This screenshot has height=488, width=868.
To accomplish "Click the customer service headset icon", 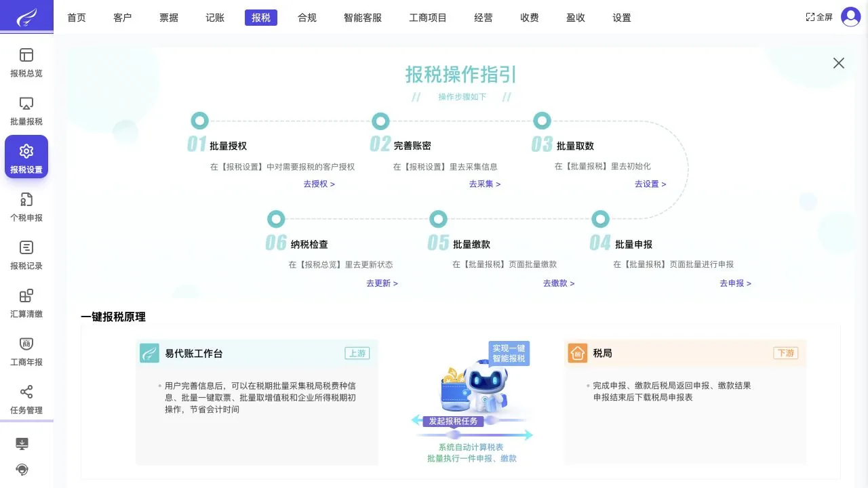I will click(x=22, y=469).
